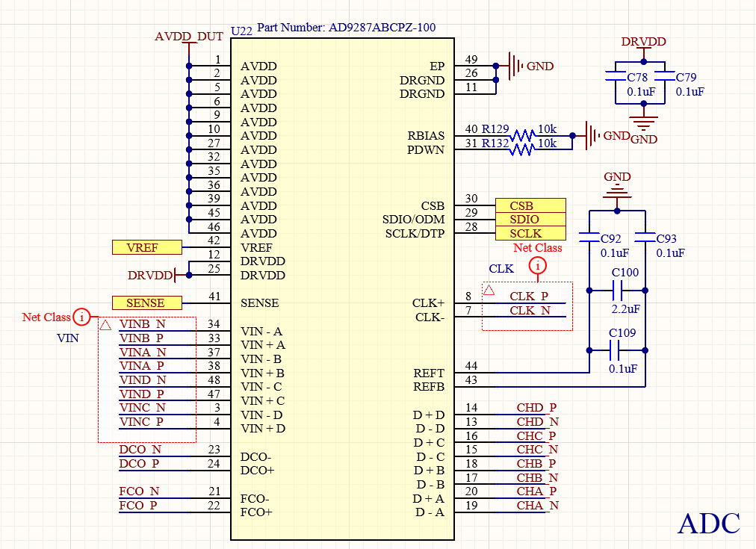
Task: Select the yellow SENSE port
Action: 146,303
